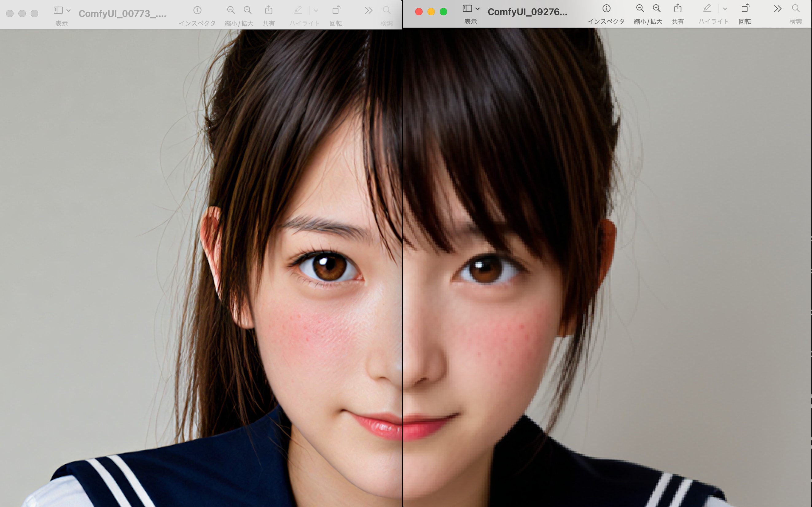Activate the Highlight pen in right window
The width and height of the screenshot is (812, 507).
707,8
